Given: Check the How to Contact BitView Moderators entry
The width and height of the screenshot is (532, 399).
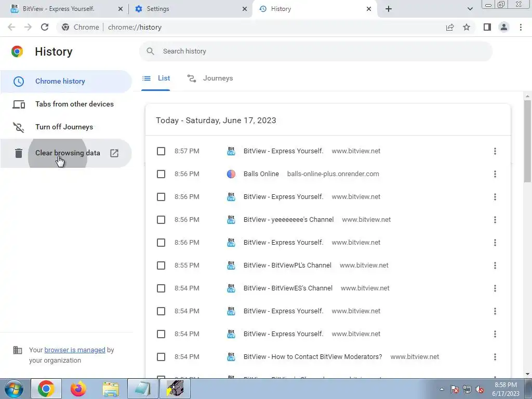Looking at the screenshot, I should tap(161, 357).
